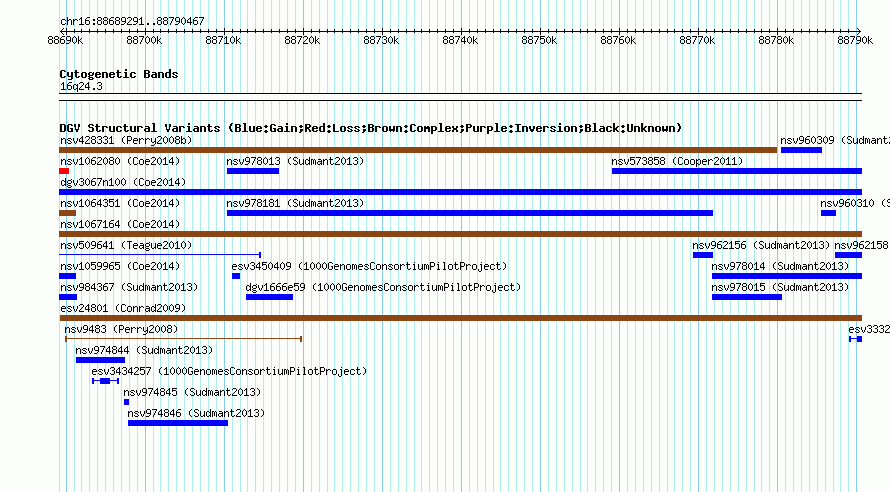Screen dimensions: 890x492
Task: Open the esv24801 (Conrad2009) label
Action: 123,308
